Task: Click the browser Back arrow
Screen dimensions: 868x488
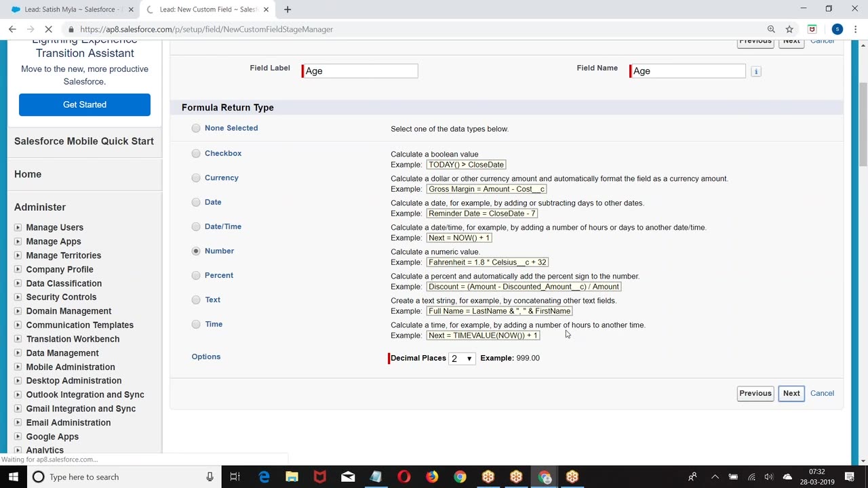Action: click(12, 29)
